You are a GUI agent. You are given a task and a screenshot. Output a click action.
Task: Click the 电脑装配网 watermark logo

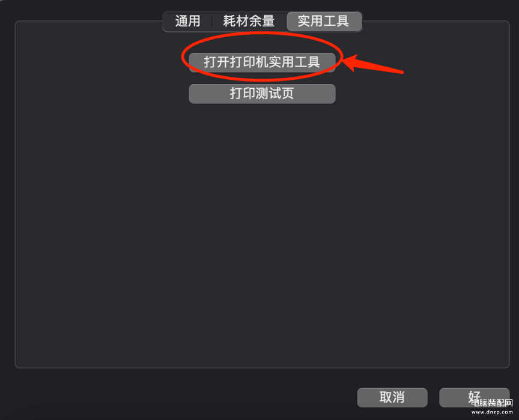pyautogui.click(x=492, y=403)
